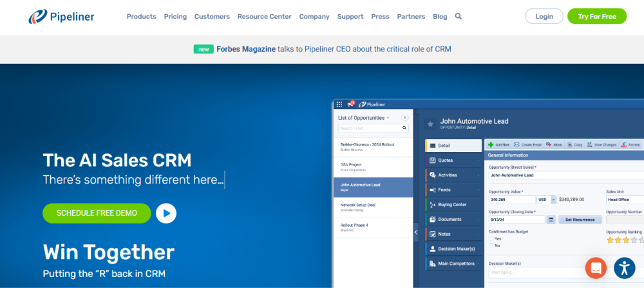Collapse the opportunities list panel arrow
644x288 pixels.
pos(416,232)
